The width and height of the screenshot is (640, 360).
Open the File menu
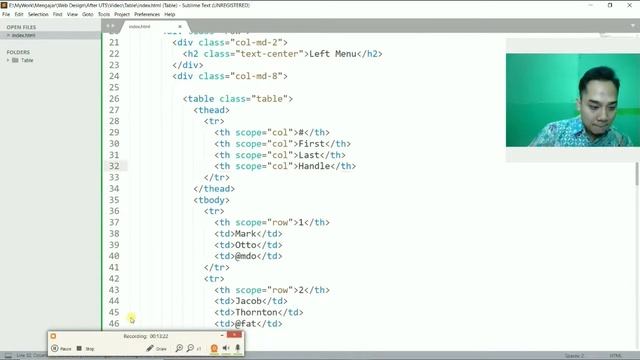(x=6, y=14)
